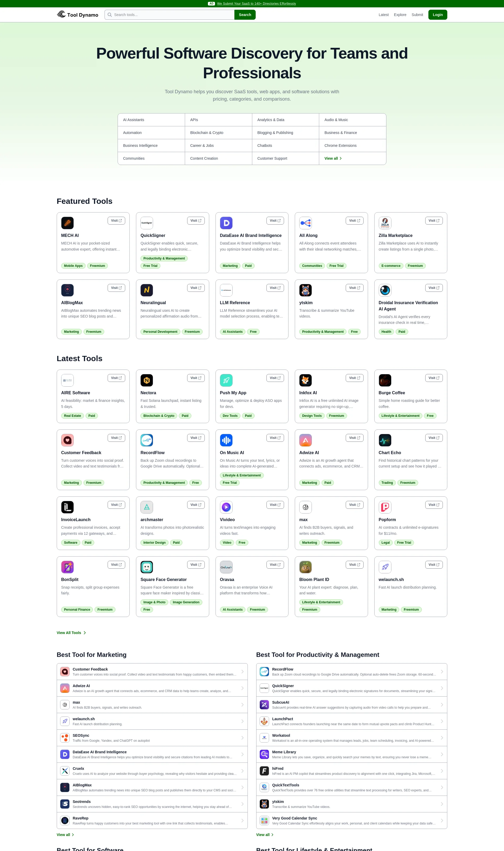Click the archmaster card title
This screenshot has width=504, height=851.
(152, 520)
